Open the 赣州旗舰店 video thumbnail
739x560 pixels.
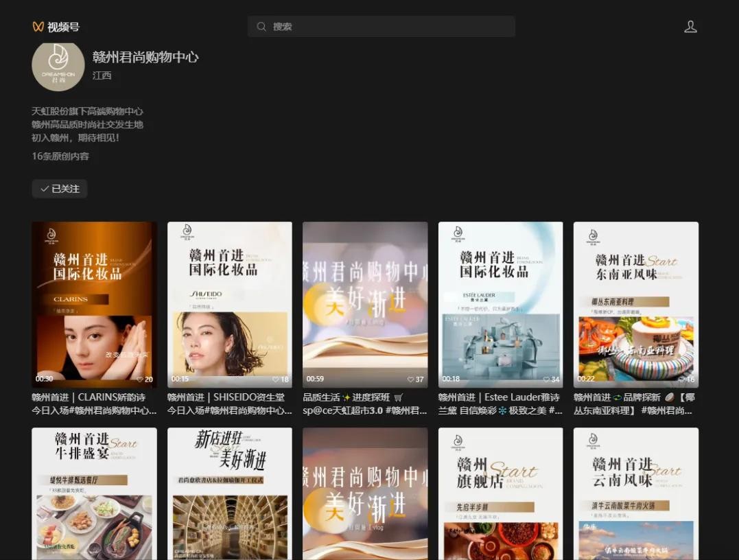[500, 494]
